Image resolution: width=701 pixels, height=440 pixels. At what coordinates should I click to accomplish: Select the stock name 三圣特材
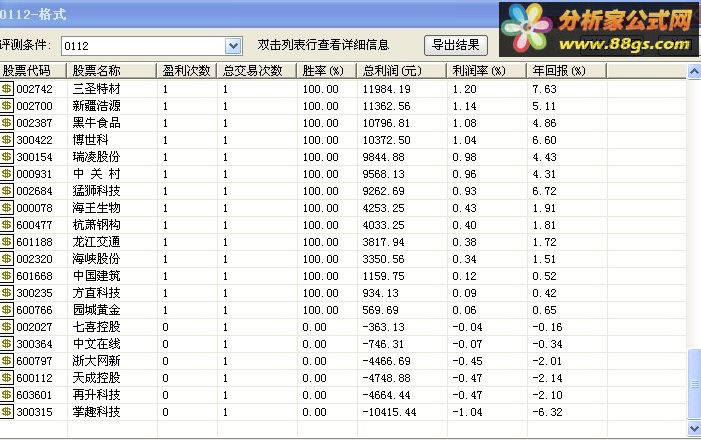97,89
